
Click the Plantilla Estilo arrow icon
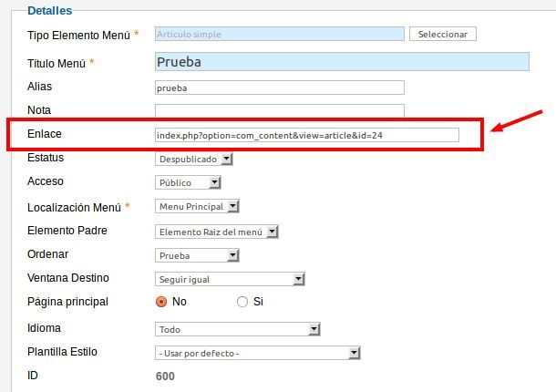point(355,353)
